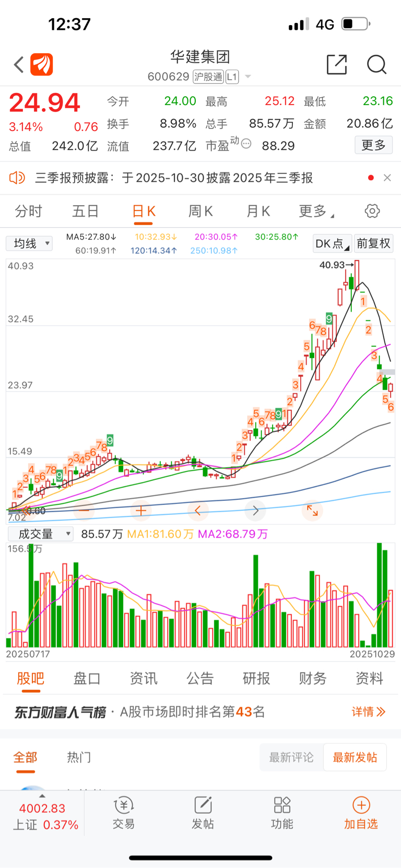This screenshot has width=401, height=868.
Task: Tap the back arrow icon
Action: click(x=19, y=65)
